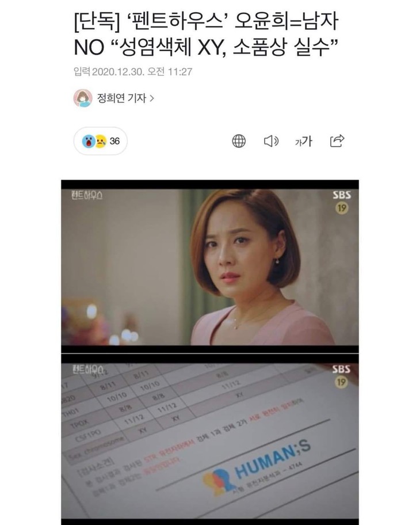The width and height of the screenshot is (420, 525).
Task: Select the yellow crying emoji reaction
Action: pos(101,141)
